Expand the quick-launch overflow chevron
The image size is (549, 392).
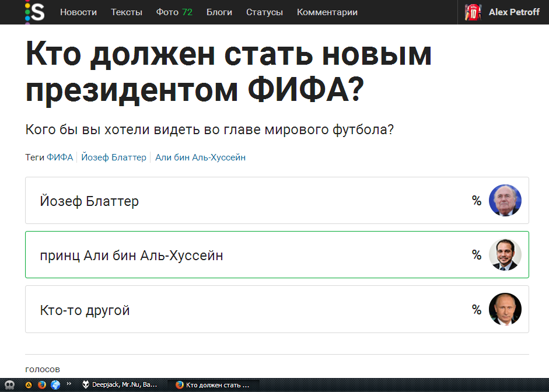pyautogui.click(x=69, y=384)
